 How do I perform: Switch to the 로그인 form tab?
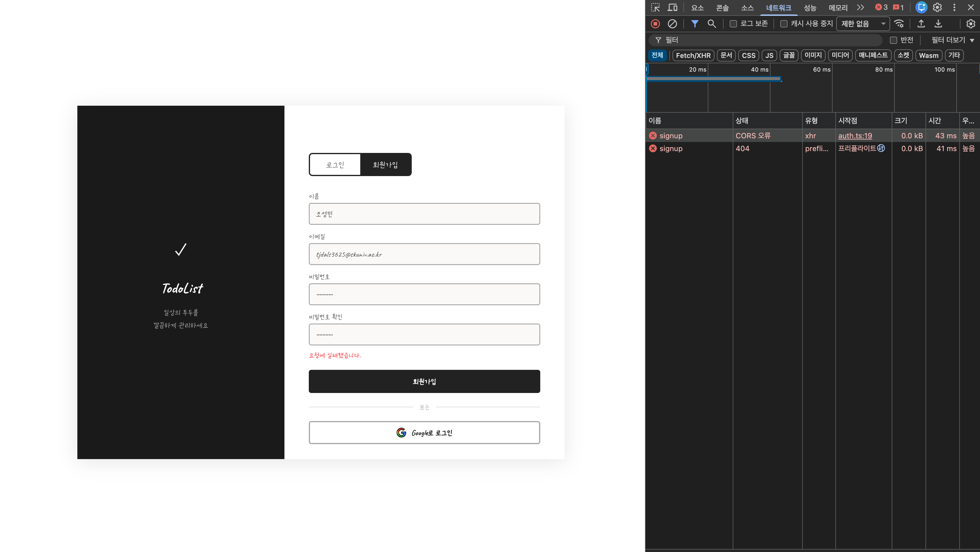pyautogui.click(x=335, y=165)
